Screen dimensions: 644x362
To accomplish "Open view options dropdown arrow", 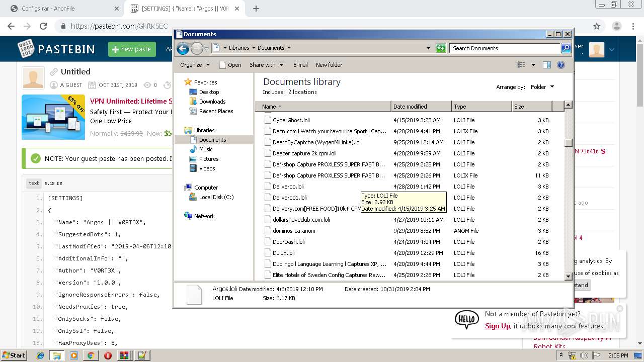I will (533, 65).
